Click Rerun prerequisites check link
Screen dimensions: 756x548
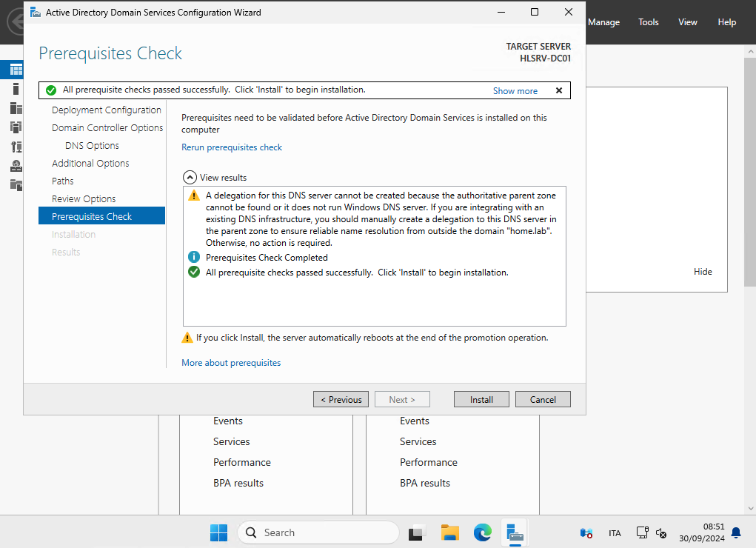tap(232, 147)
